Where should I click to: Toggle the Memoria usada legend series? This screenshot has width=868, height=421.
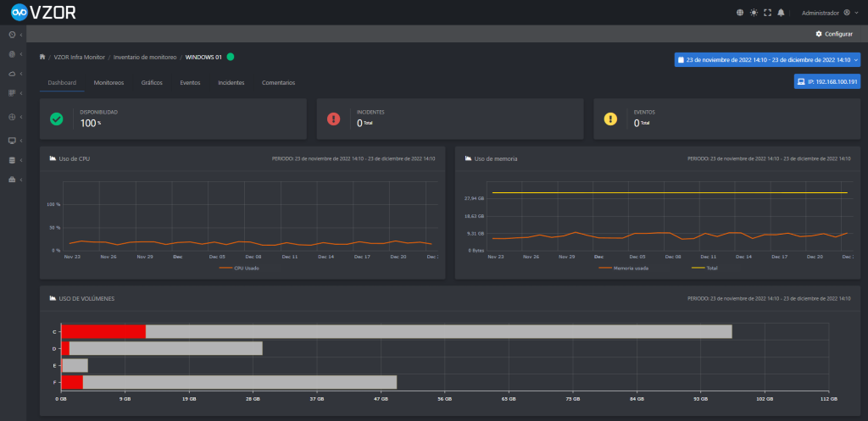(624, 268)
